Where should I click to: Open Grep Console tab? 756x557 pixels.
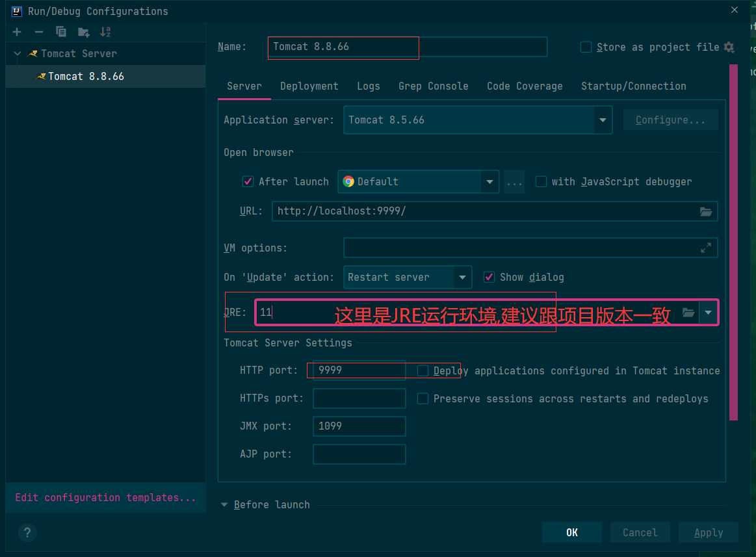pyautogui.click(x=434, y=86)
